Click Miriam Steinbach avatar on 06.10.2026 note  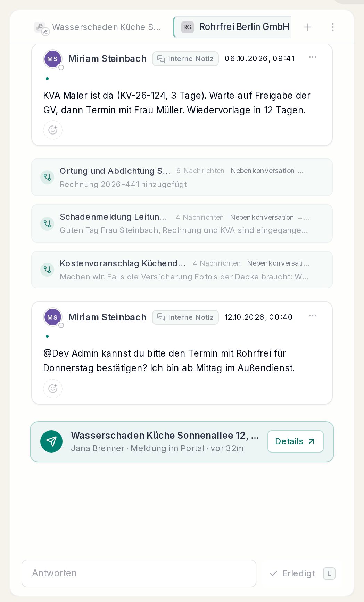(52, 59)
